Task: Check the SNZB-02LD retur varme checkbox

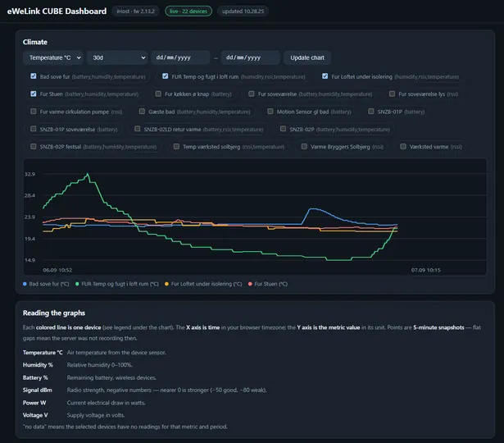Action: coord(137,129)
